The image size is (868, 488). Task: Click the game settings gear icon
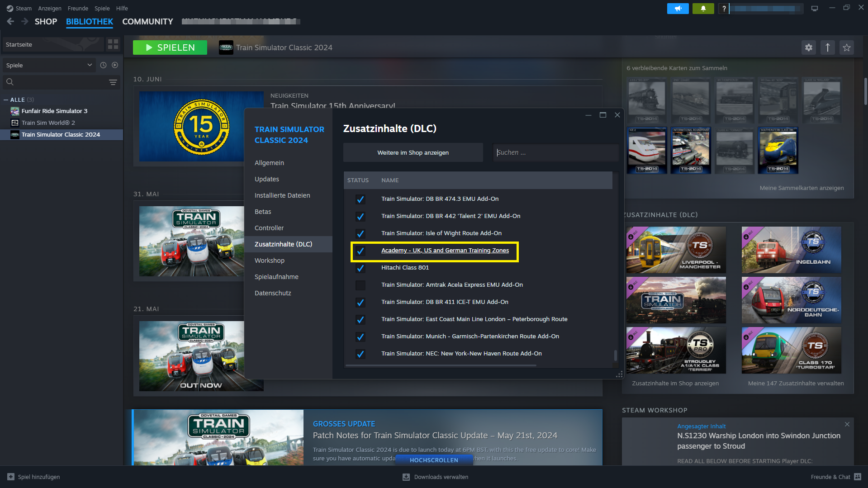tap(808, 47)
